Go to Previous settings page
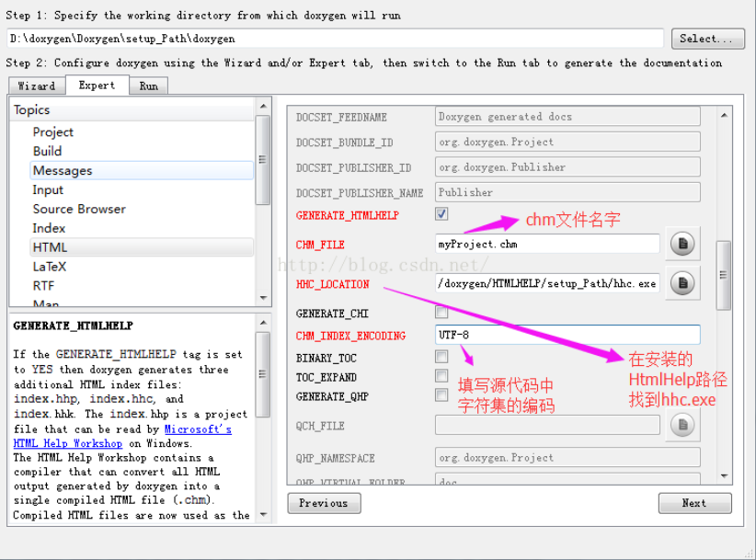The height and width of the screenshot is (560, 756). click(x=324, y=503)
